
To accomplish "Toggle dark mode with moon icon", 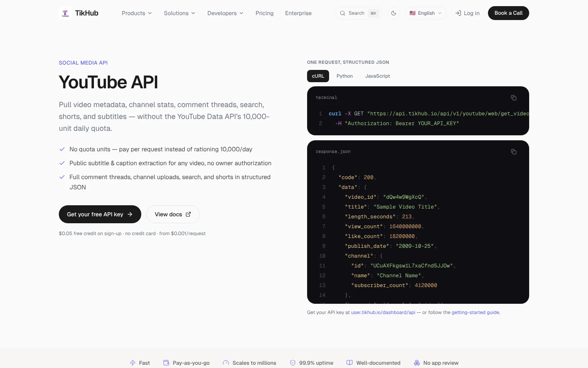I will tap(394, 13).
